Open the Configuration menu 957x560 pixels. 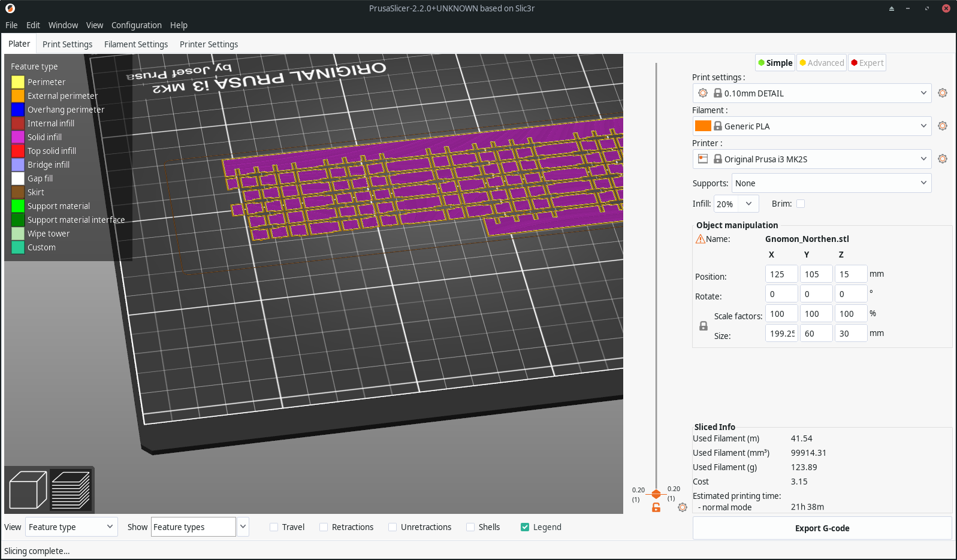pyautogui.click(x=137, y=25)
